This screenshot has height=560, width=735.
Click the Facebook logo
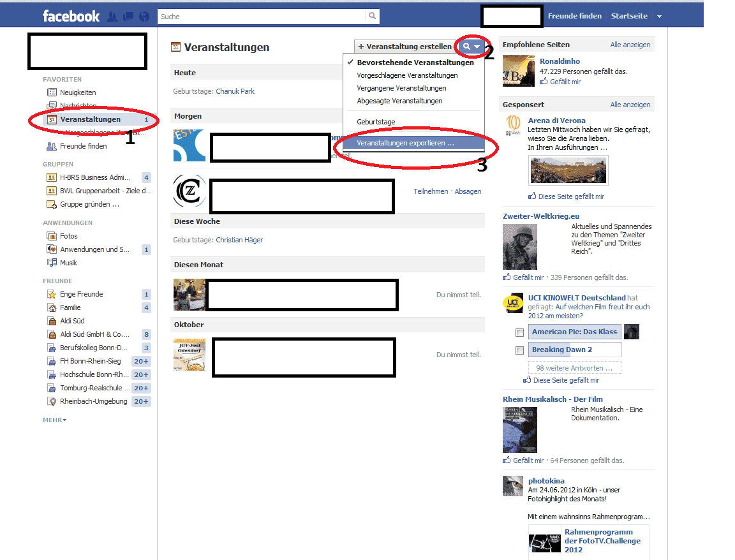(x=71, y=17)
